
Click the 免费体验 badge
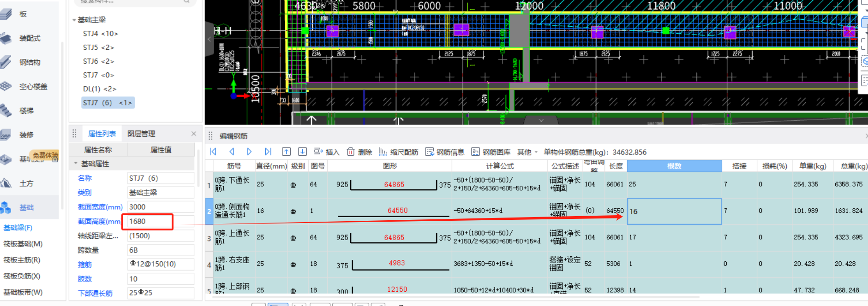(x=45, y=155)
